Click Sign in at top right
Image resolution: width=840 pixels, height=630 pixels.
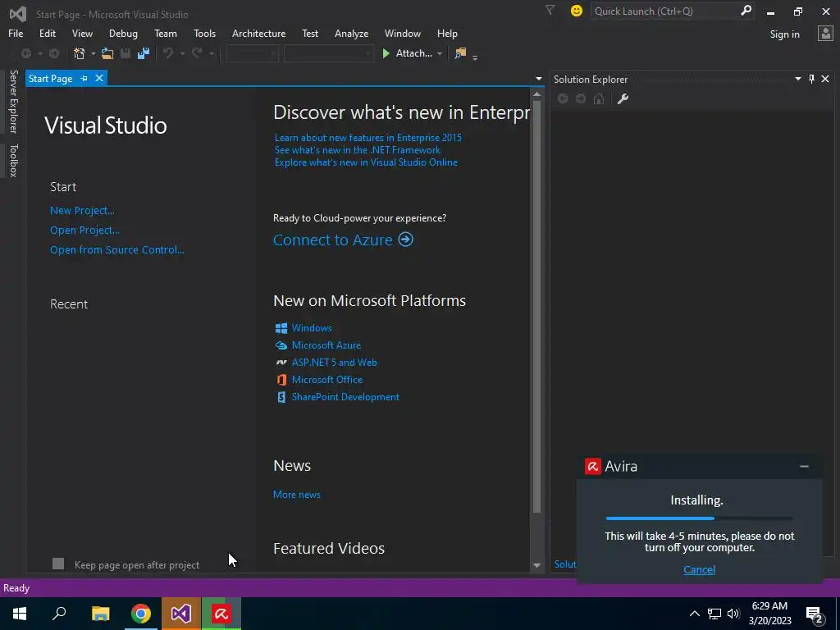[784, 34]
